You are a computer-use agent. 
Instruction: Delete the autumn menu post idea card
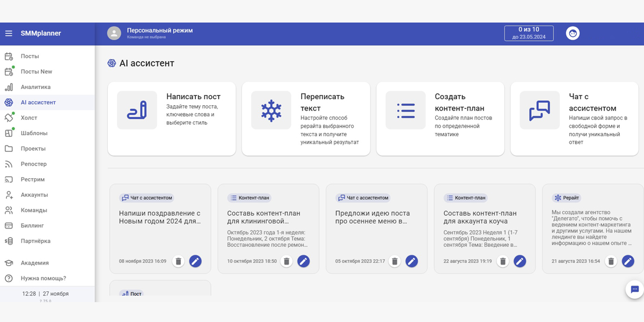[395, 261]
